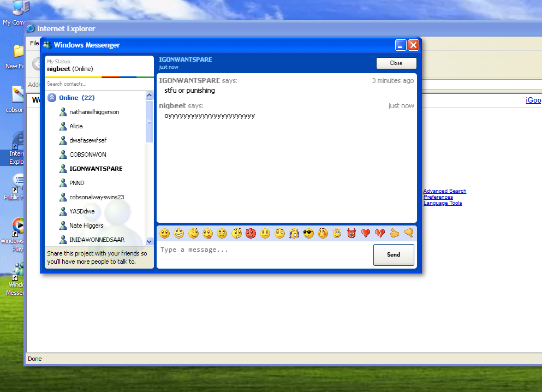Screen dimensions: 542x392
Task: Open chat with COBSONWON contact
Action: click(87, 155)
